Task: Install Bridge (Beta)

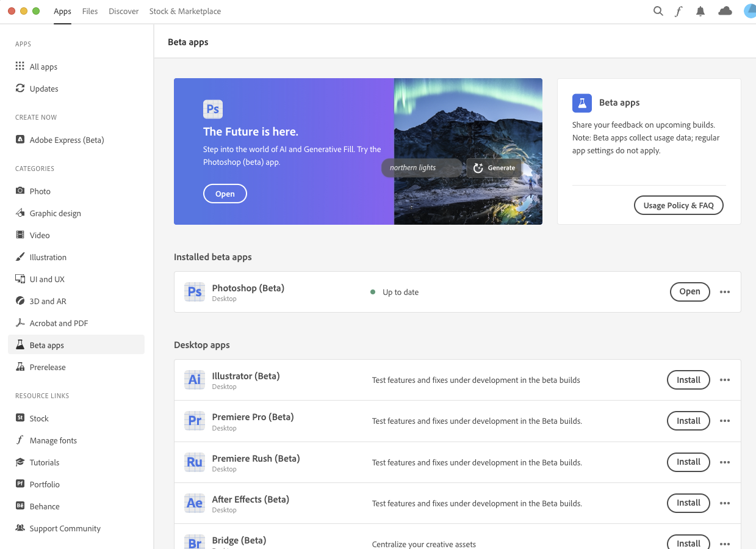Action: [x=688, y=542]
